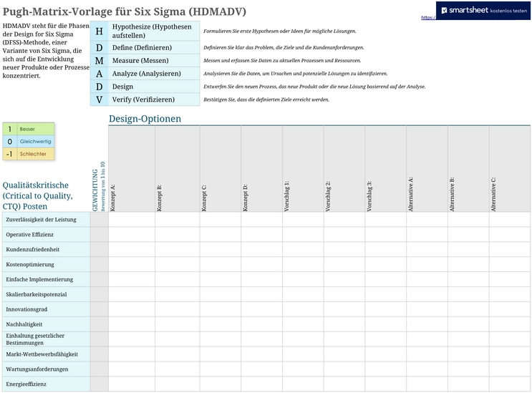Viewport: 532px width, 393px height.
Task: Select the 'Alternative B:' column header
Action: point(468,169)
